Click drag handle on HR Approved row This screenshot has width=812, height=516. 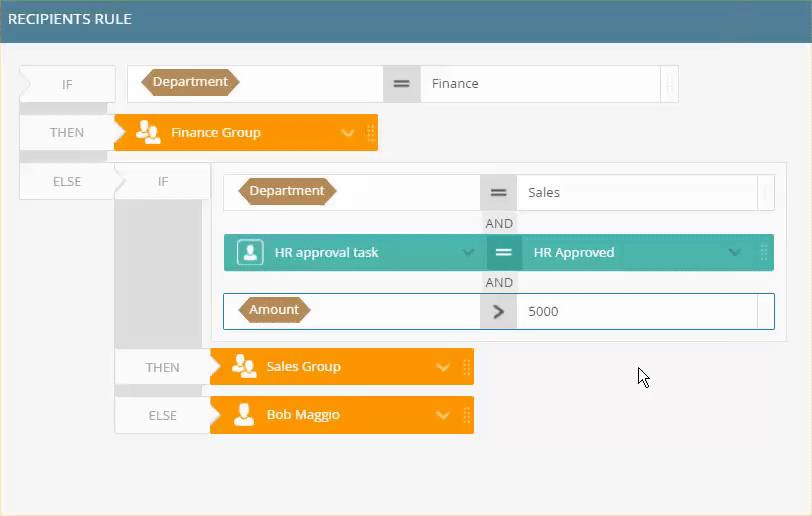click(x=764, y=252)
